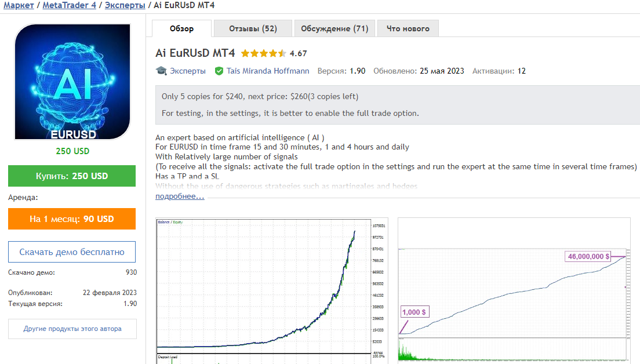Click the green 250 USD price text
The width and height of the screenshot is (640, 364).
click(72, 151)
